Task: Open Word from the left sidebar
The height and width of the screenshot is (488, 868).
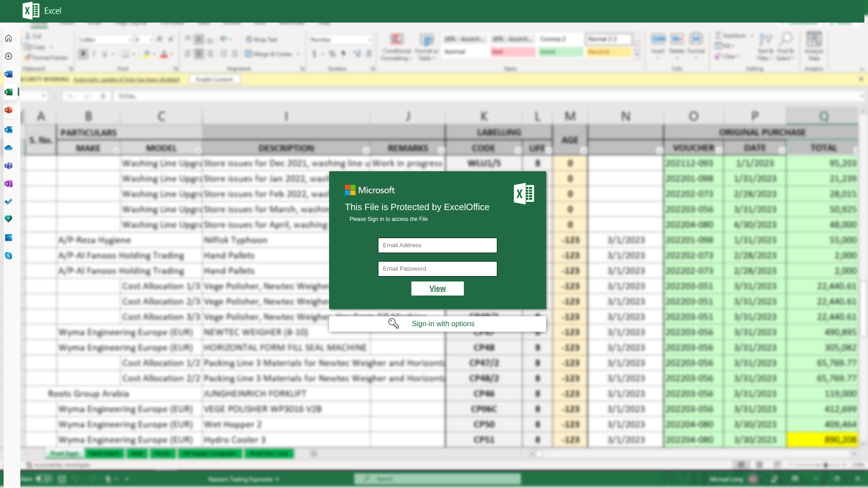Action: 9,74
